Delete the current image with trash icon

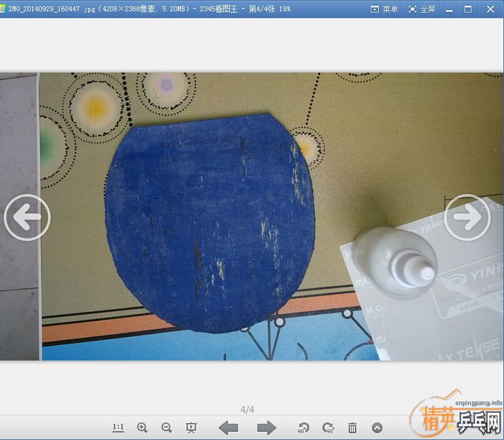352,427
